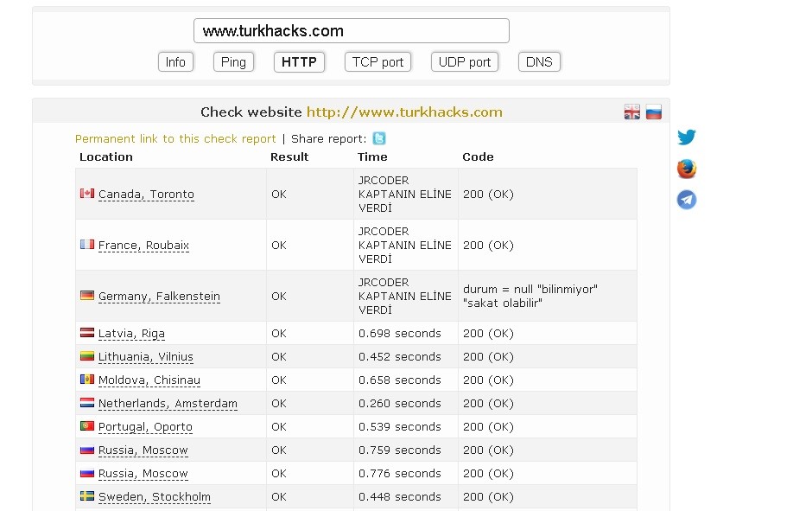The height and width of the screenshot is (511, 812).
Task: Open the Sweden, Stockholm location link
Action: (155, 497)
